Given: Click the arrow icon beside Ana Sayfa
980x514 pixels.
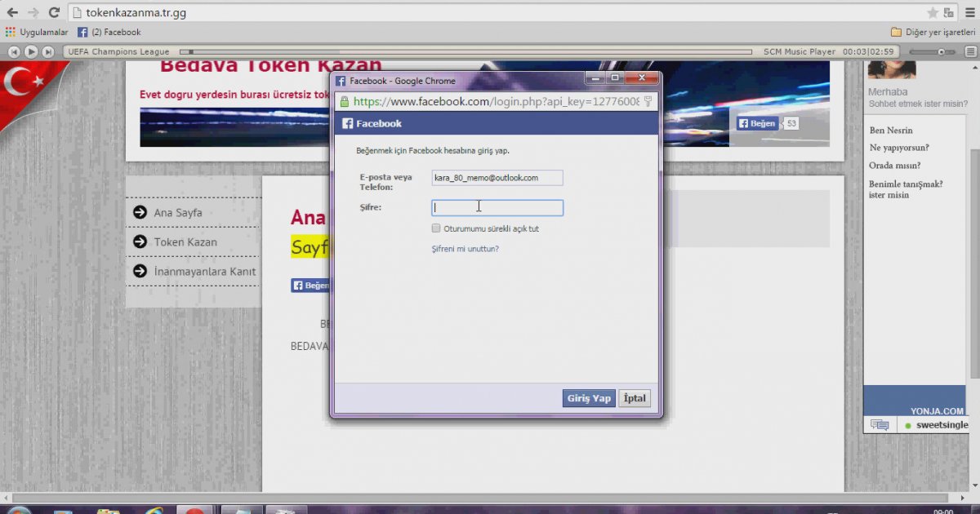Looking at the screenshot, I should click(x=140, y=213).
